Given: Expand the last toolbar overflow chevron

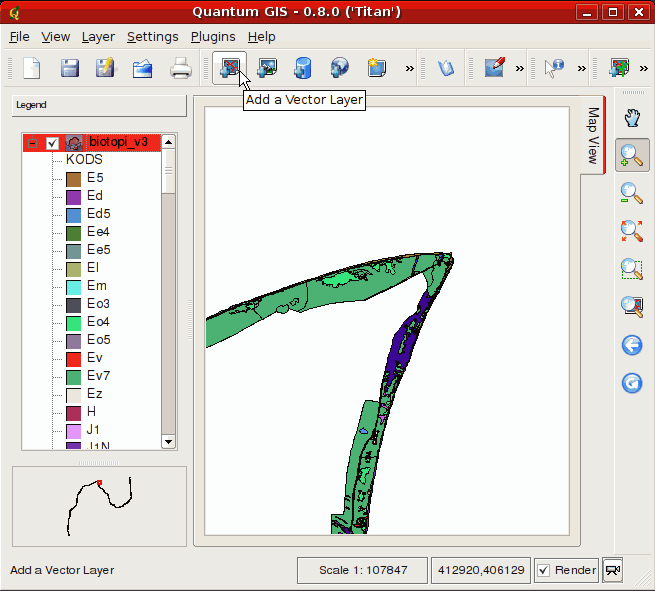Looking at the screenshot, I should tap(644, 68).
